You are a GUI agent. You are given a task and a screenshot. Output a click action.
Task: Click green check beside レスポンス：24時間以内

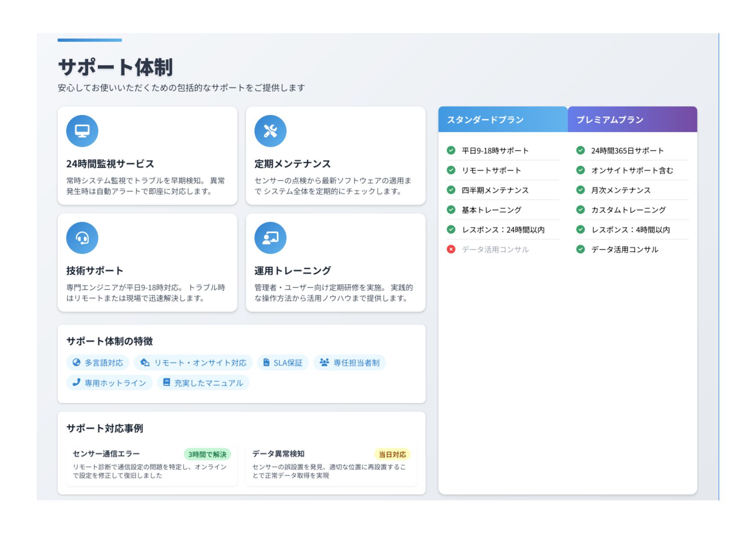coord(451,229)
